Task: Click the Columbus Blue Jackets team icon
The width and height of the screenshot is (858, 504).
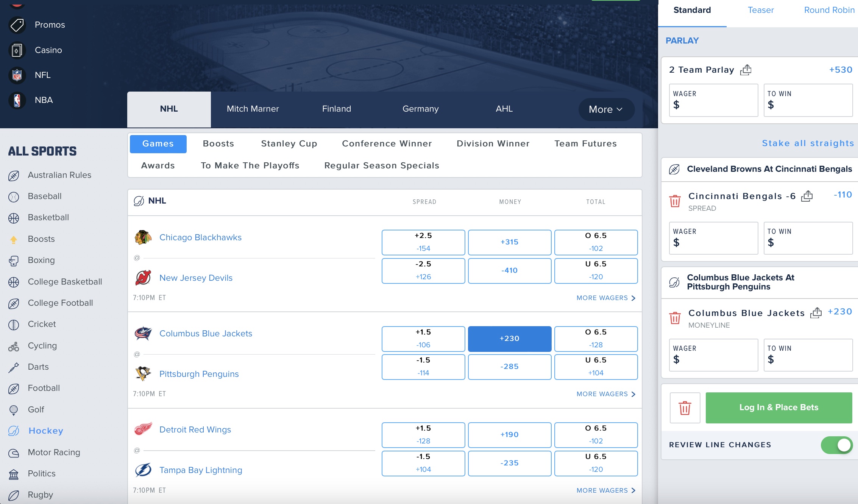Action: (x=144, y=333)
